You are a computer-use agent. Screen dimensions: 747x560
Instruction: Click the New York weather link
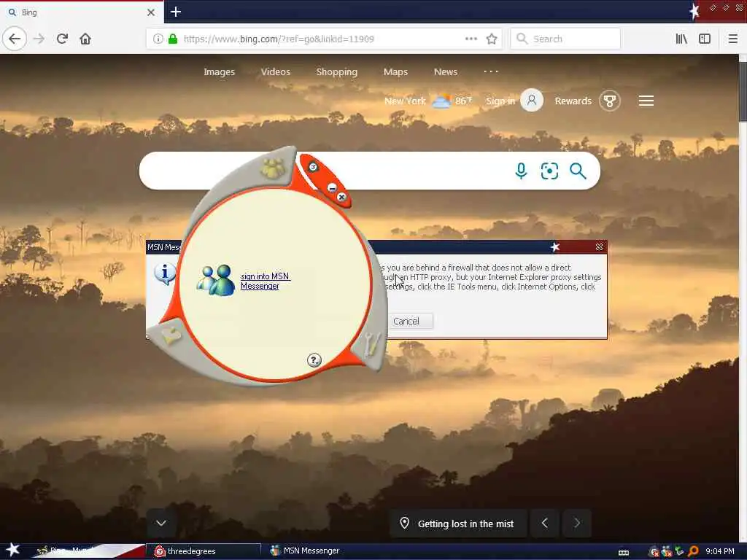point(427,101)
